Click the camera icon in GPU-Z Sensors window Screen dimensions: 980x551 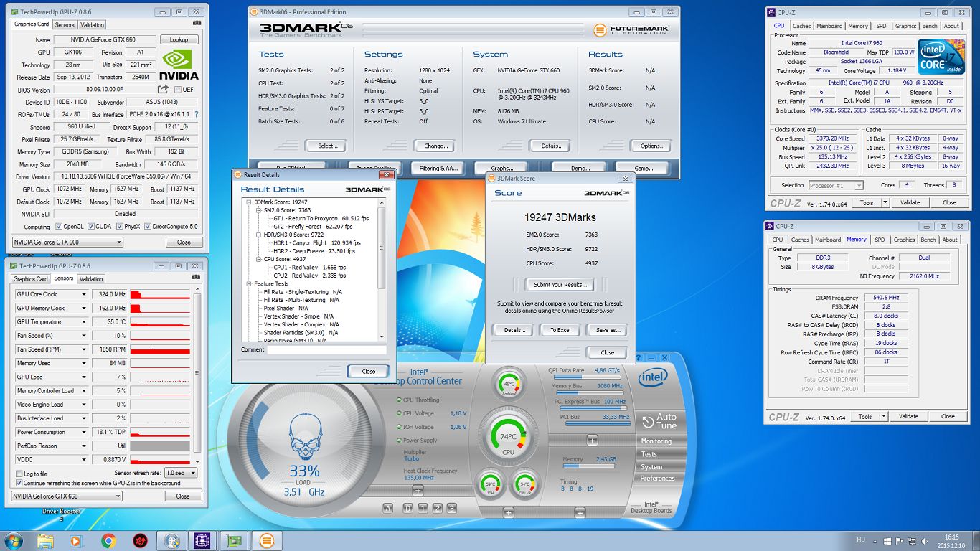coord(197,278)
